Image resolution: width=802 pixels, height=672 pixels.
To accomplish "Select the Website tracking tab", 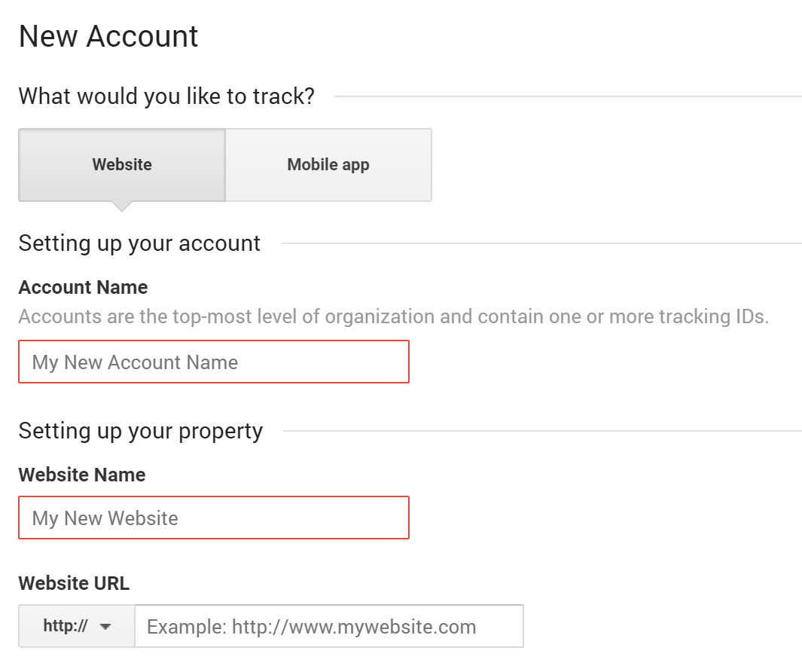I will (x=122, y=165).
